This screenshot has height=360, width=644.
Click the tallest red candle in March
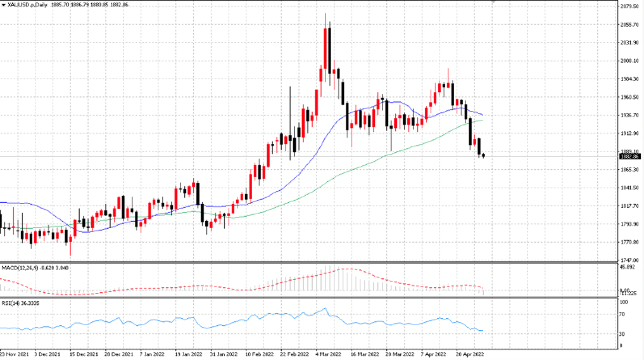pyautogui.click(x=325, y=49)
